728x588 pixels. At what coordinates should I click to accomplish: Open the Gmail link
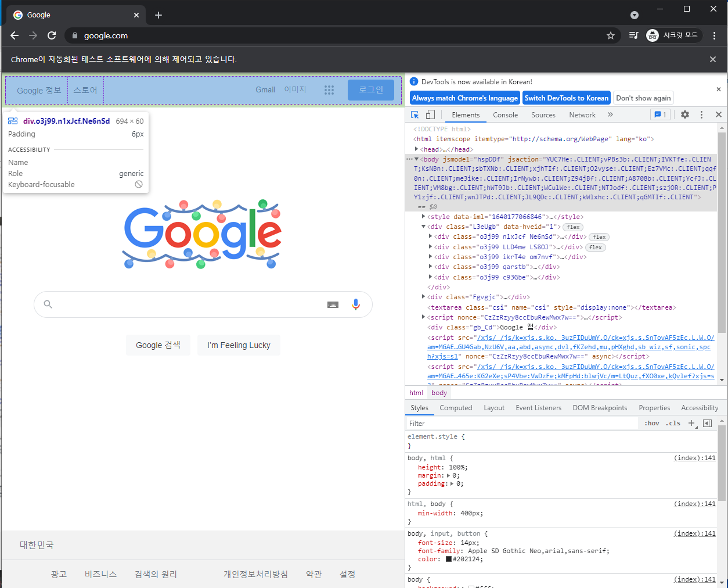coord(265,90)
